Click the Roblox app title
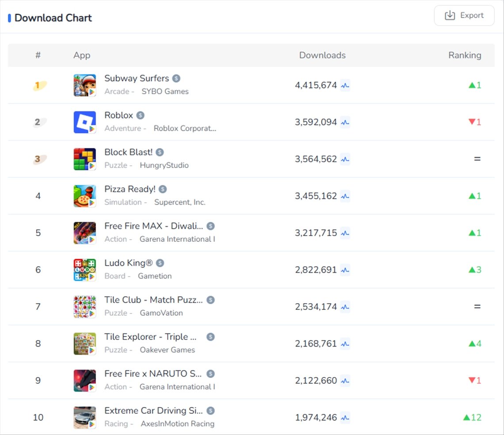Viewport: 504px width, 435px height. [x=118, y=115]
